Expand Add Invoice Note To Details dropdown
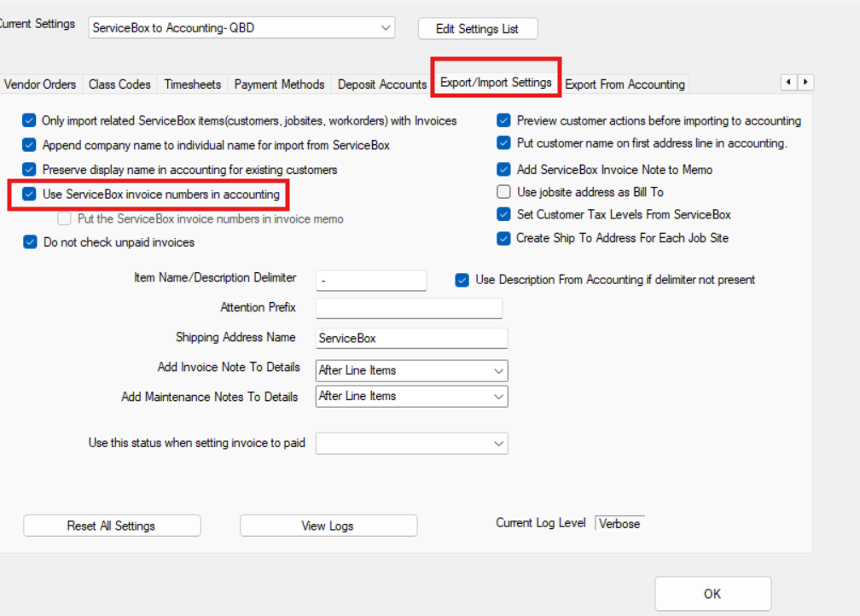The image size is (860, 616). point(412,370)
